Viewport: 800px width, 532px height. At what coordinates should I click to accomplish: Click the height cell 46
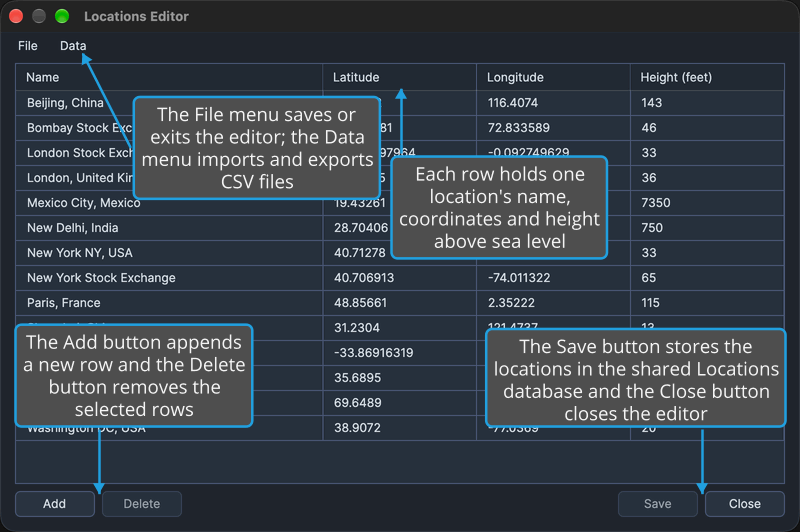[x=707, y=128]
